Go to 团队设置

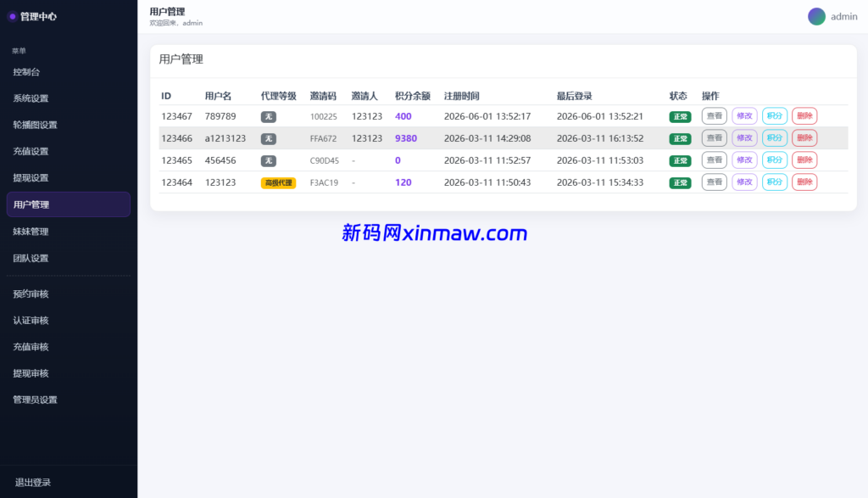click(69, 258)
